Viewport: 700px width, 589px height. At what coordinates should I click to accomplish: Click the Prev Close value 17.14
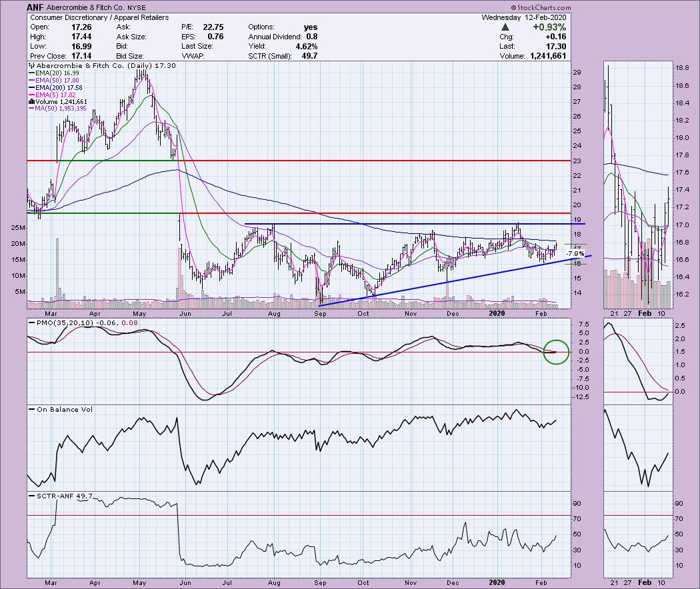pyautogui.click(x=82, y=56)
